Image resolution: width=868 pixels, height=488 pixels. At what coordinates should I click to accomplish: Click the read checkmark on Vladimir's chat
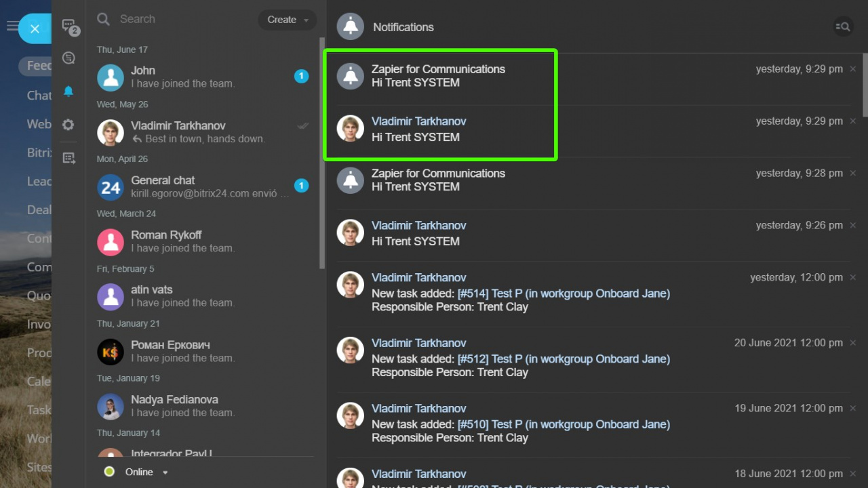304,126
